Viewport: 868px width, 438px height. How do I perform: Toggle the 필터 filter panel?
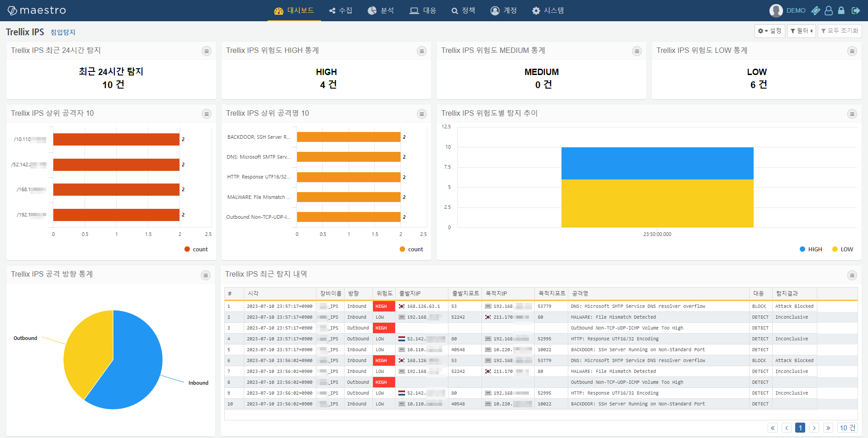(802, 31)
